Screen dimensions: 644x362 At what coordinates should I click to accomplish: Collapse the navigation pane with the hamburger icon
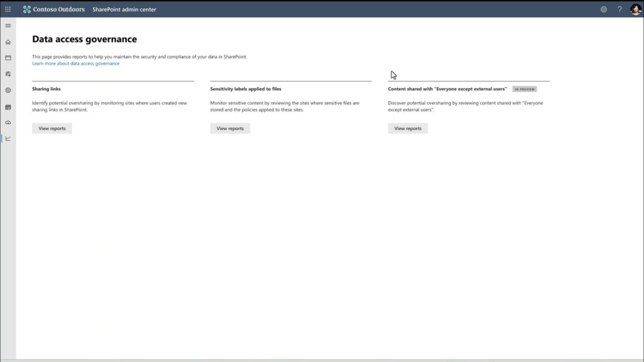coord(8,26)
